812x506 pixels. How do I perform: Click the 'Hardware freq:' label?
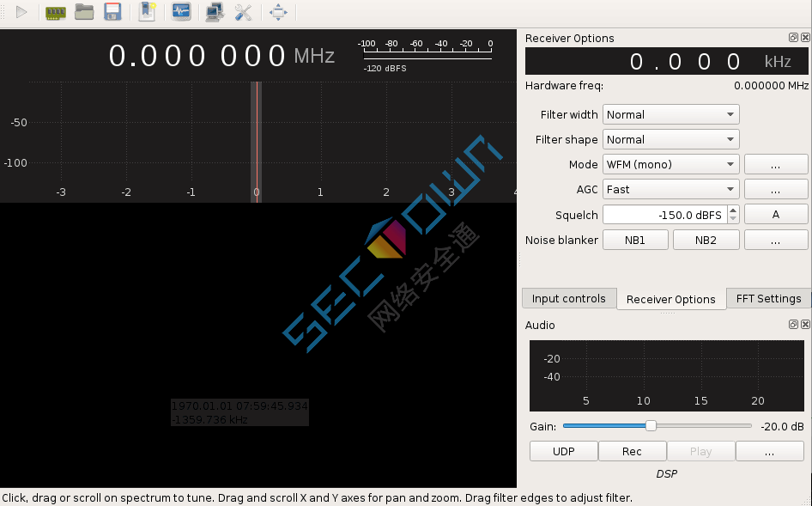(x=564, y=86)
